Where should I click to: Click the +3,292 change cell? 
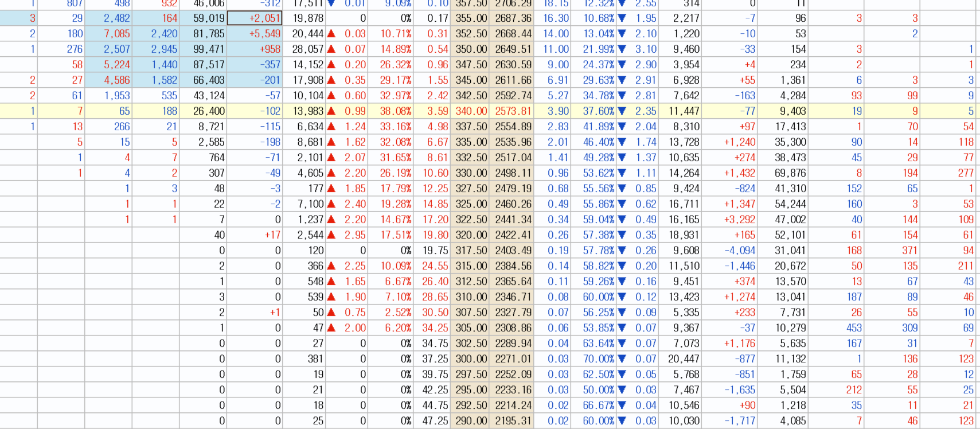[x=731, y=220]
